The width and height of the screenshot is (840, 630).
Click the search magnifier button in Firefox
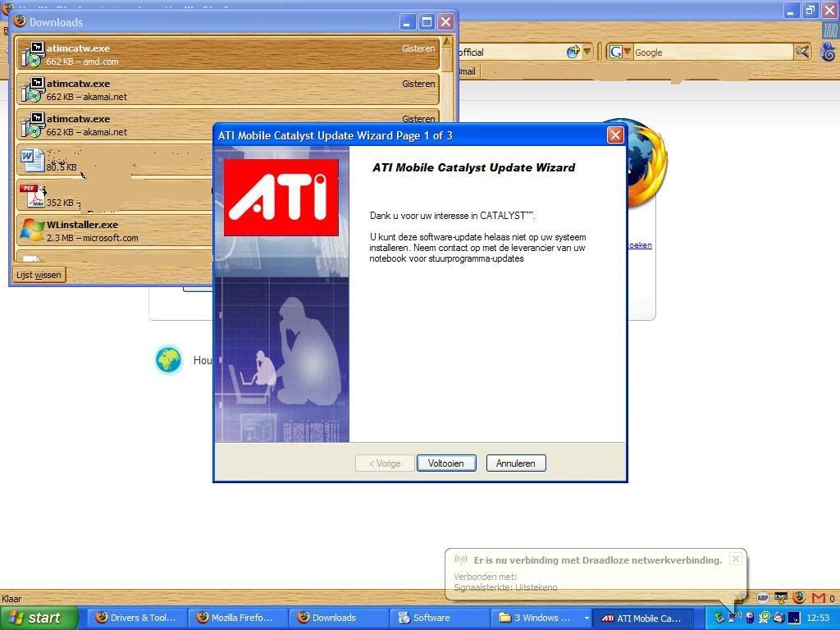802,52
